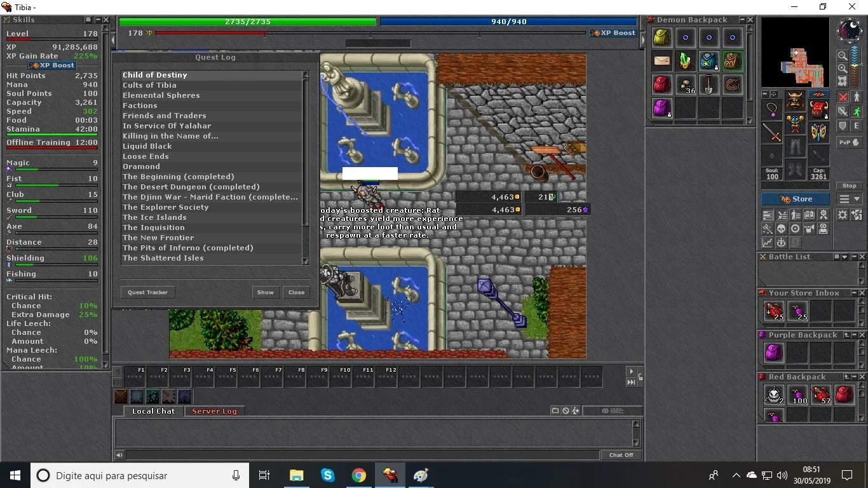Click the armor equipment slot
This screenshot has height=488, width=868.
[x=796, y=123]
